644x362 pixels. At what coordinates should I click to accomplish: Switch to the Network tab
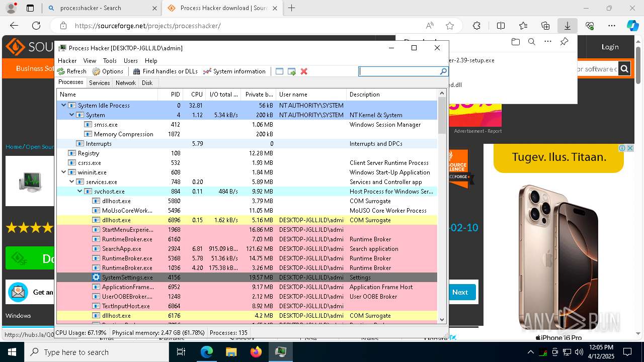(x=126, y=83)
